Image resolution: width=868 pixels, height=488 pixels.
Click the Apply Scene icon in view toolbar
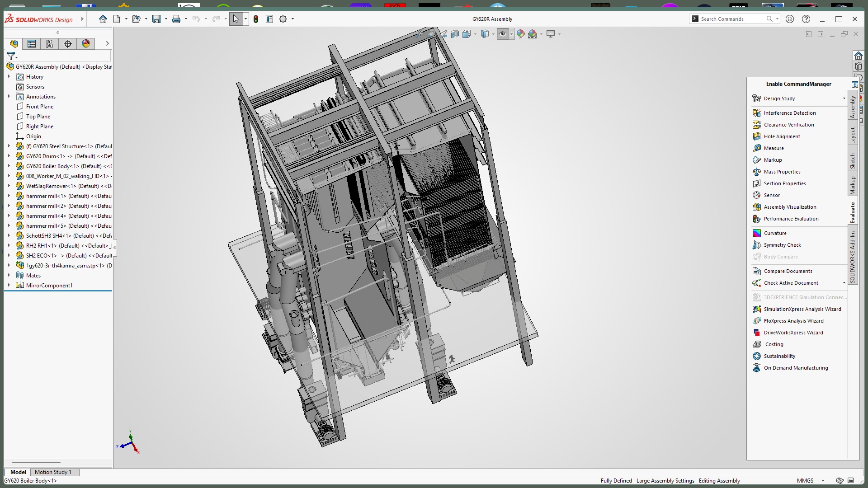(x=533, y=34)
